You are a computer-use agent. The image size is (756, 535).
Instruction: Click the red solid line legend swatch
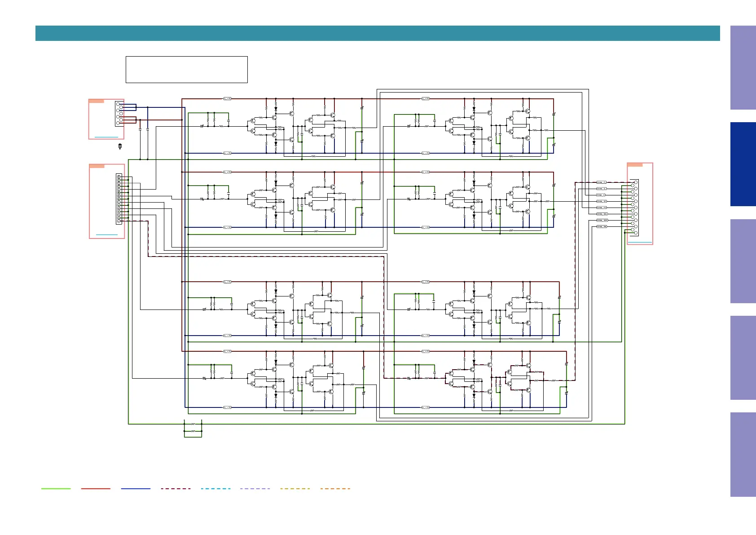(x=96, y=489)
